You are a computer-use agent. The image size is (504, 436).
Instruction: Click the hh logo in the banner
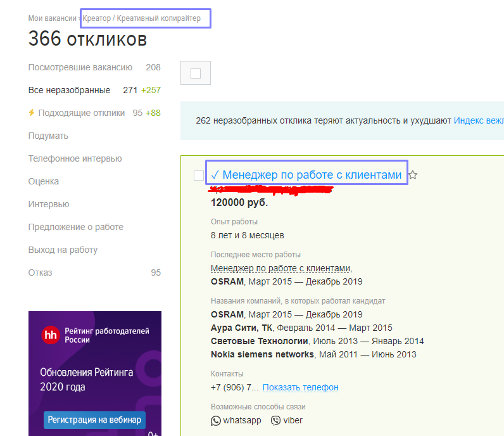tap(51, 335)
